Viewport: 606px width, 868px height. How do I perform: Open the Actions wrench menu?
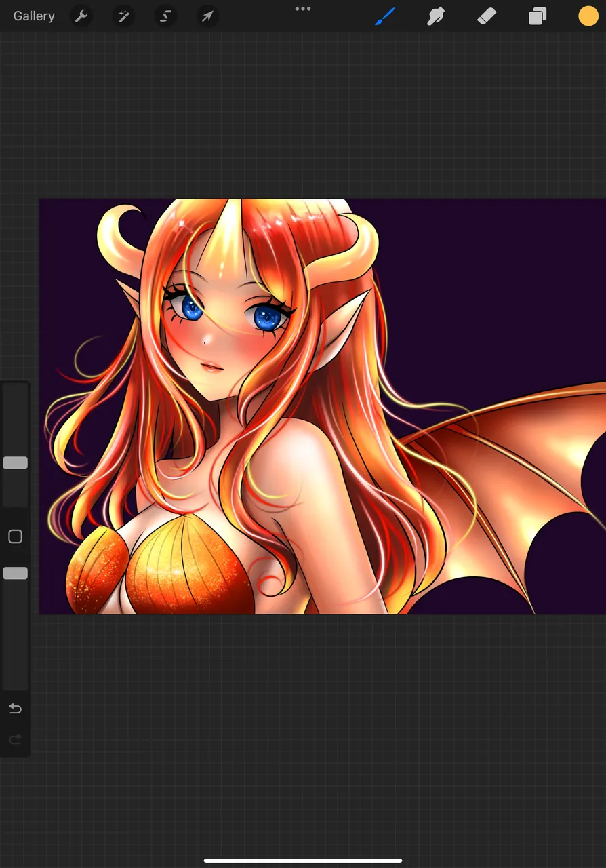[x=81, y=16]
